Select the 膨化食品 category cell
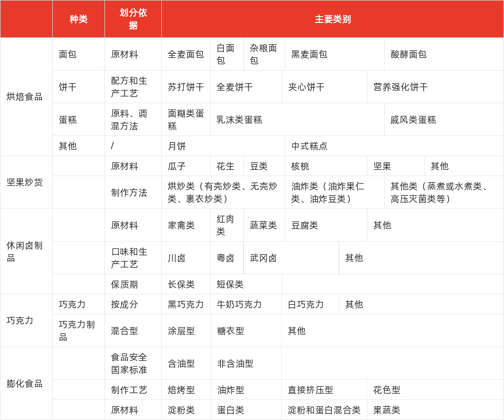The image size is (504, 420). (x=26, y=383)
